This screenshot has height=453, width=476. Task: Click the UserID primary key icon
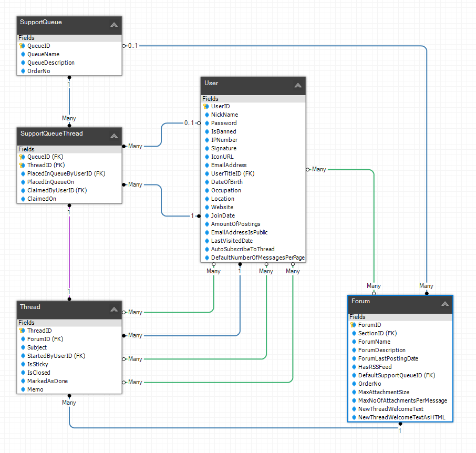[x=206, y=106]
